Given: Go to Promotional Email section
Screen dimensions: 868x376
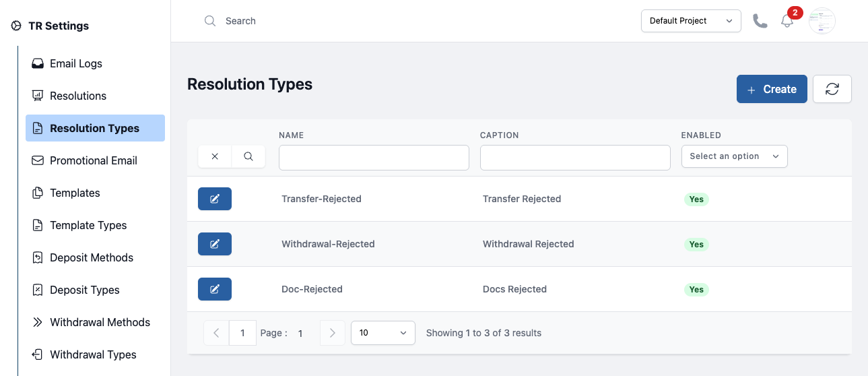Looking at the screenshot, I should coord(95,160).
